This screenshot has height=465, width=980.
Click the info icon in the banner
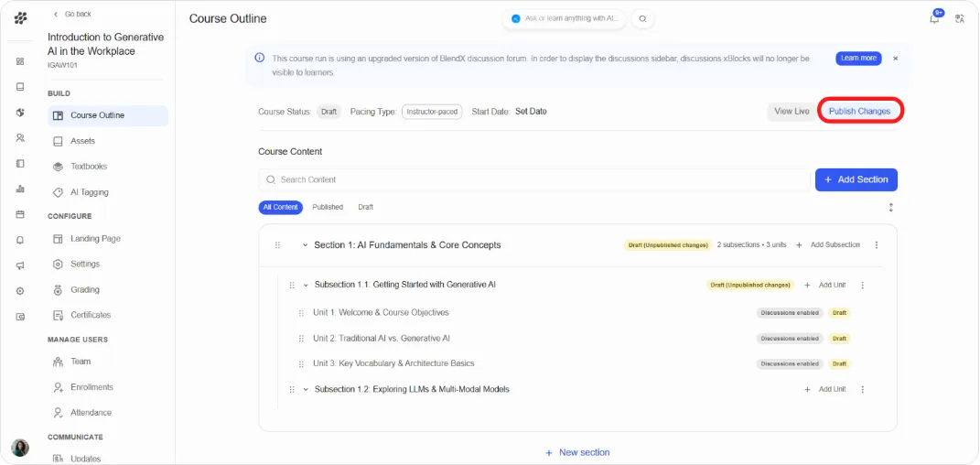click(259, 59)
